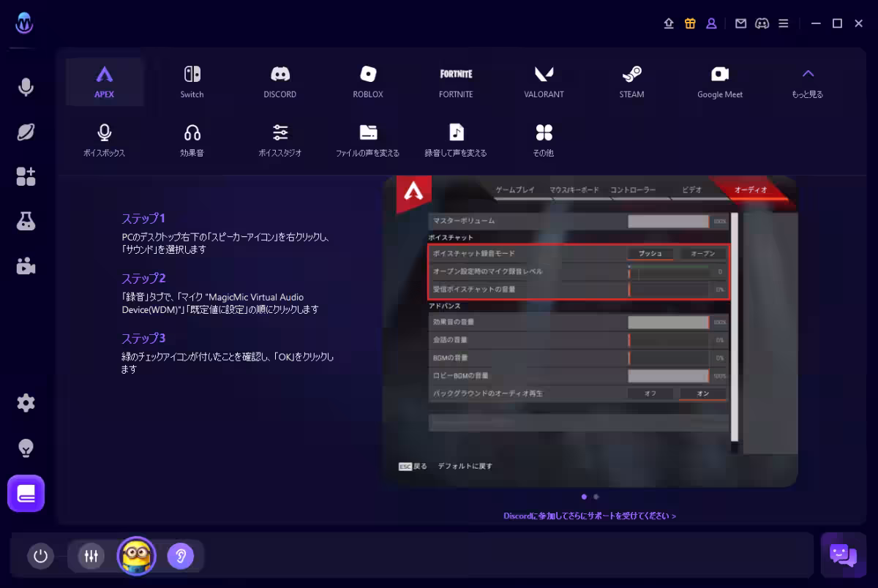
Task: Enable hear myself with the ear icon
Action: coord(181,556)
